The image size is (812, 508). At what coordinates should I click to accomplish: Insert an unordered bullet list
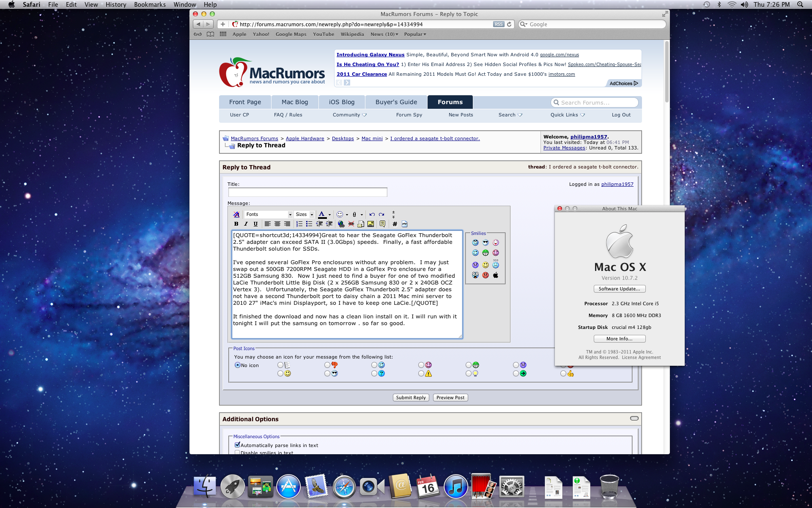tap(309, 224)
